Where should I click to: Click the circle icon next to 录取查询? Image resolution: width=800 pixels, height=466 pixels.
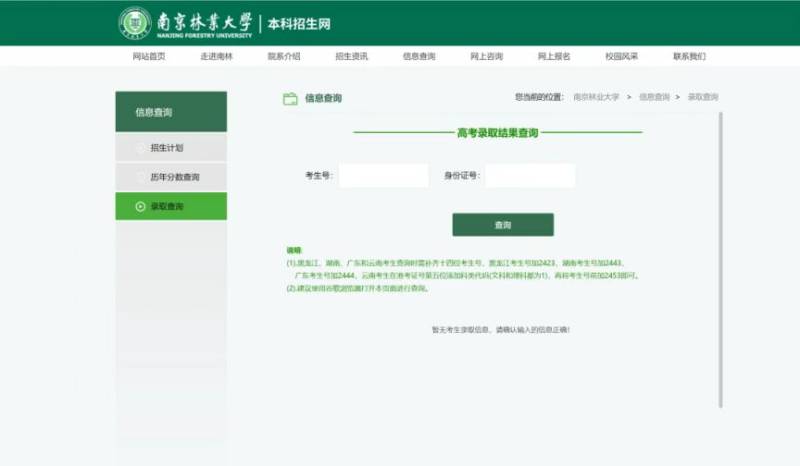pyautogui.click(x=140, y=207)
